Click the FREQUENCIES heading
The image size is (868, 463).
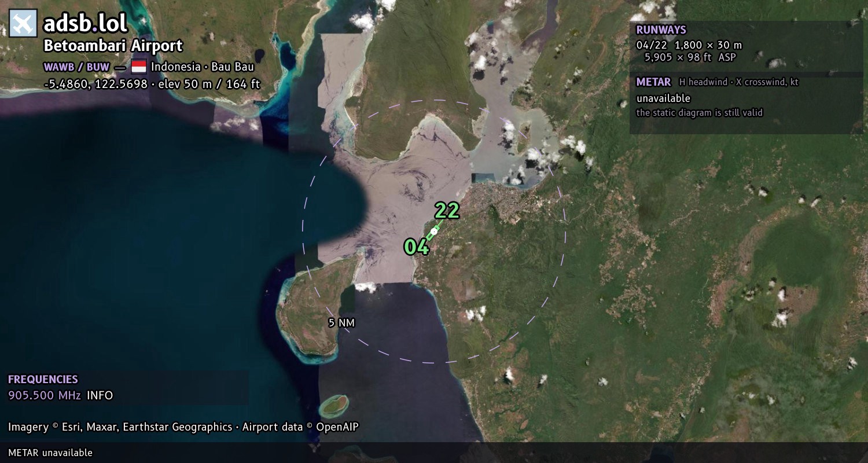43,380
